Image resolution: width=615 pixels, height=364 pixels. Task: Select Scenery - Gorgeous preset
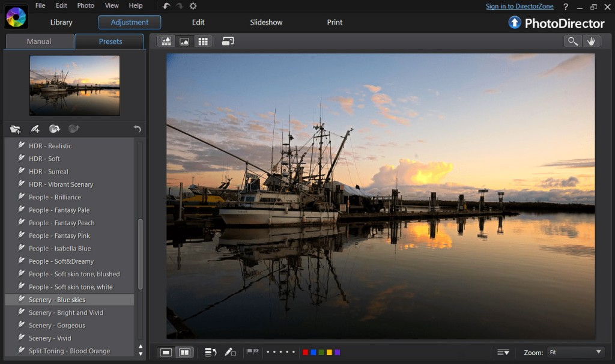tap(57, 326)
